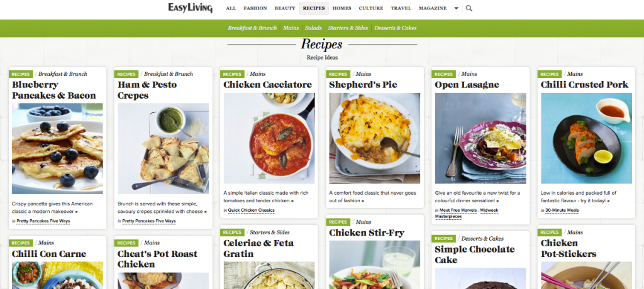This screenshot has width=644, height=289.
Task: Open the Chilli Crusted Pork picture
Action: pos(586,138)
